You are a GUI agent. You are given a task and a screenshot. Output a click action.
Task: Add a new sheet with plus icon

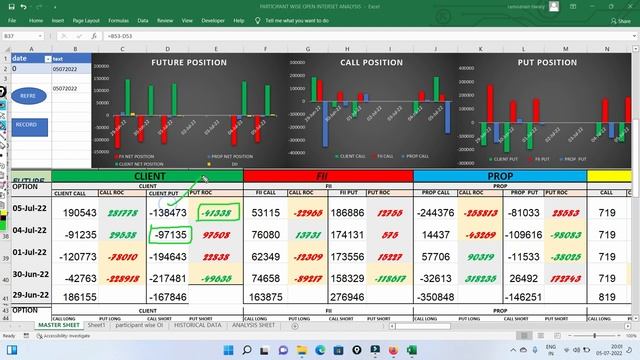tap(295, 326)
